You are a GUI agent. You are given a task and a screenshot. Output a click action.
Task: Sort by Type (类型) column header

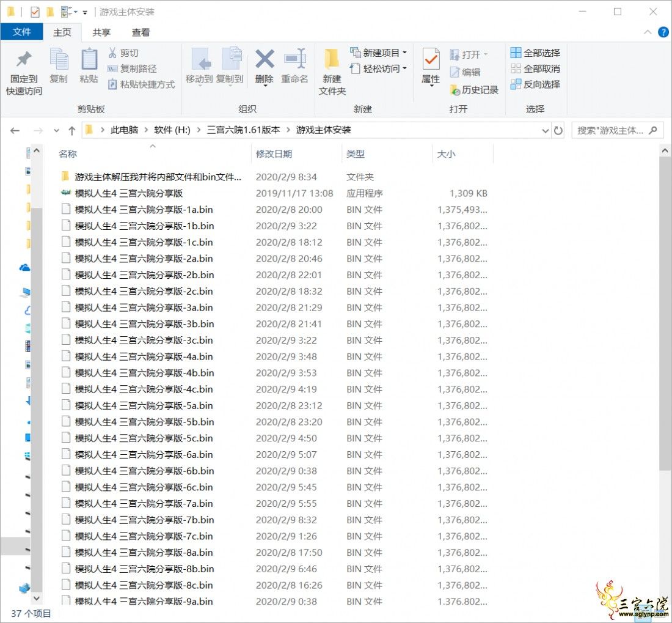(x=356, y=154)
